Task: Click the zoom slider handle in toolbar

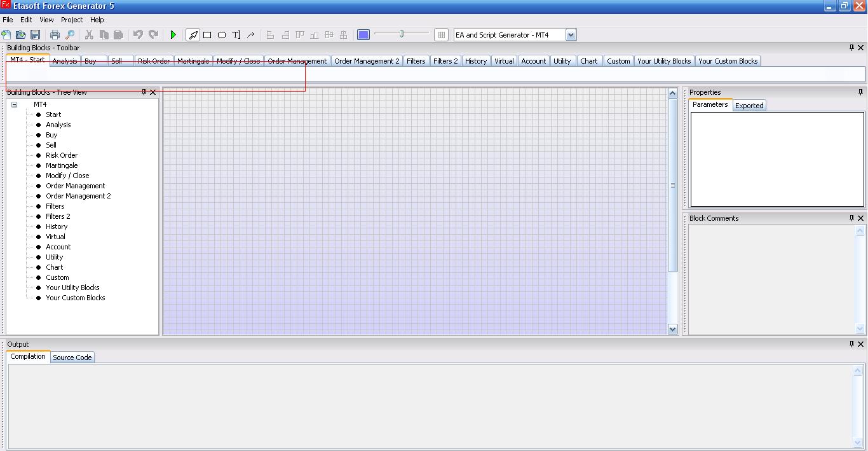Action: point(402,34)
